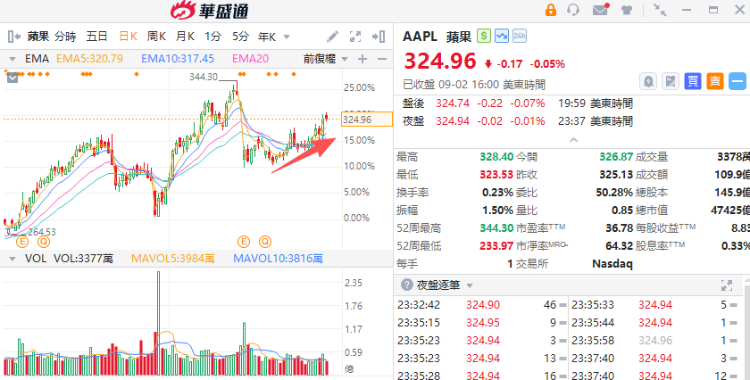Select the 1分 chart tab
The width and height of the screenshot is (750, 380).
pyautogui.click(x=213, y=36)
